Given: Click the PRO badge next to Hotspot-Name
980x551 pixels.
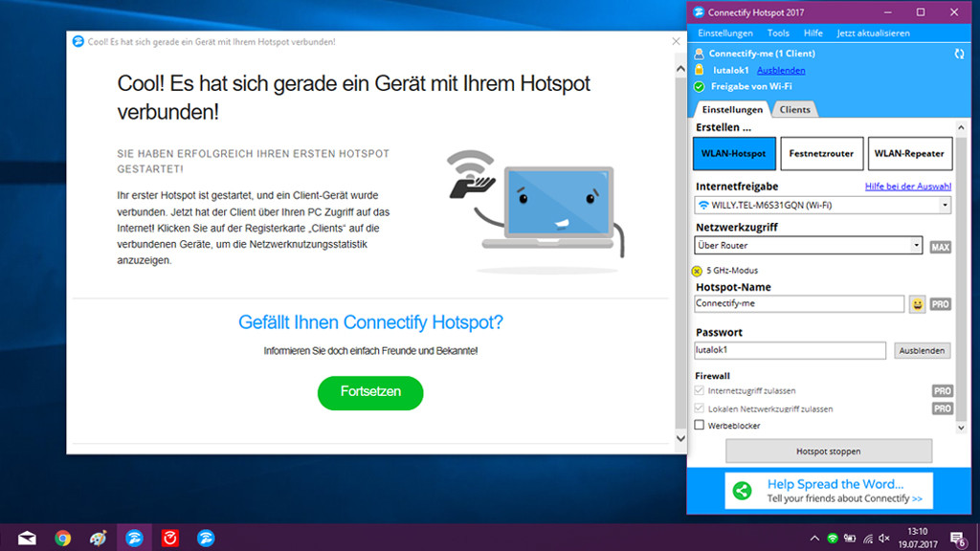Looking at the screenshot, I should pyautogui.click(x=940, y=304).
